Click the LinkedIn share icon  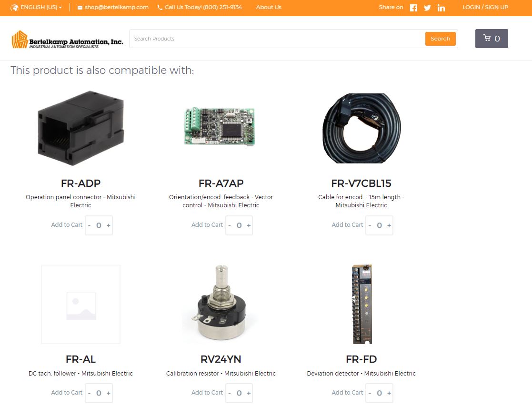[x=441, y=8]
